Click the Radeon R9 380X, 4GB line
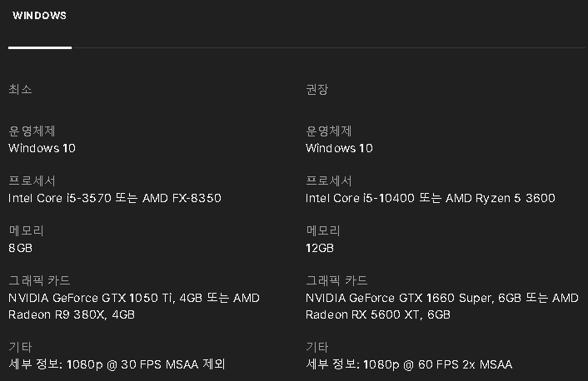The image size is (588, 381). [x=71, y=314]
